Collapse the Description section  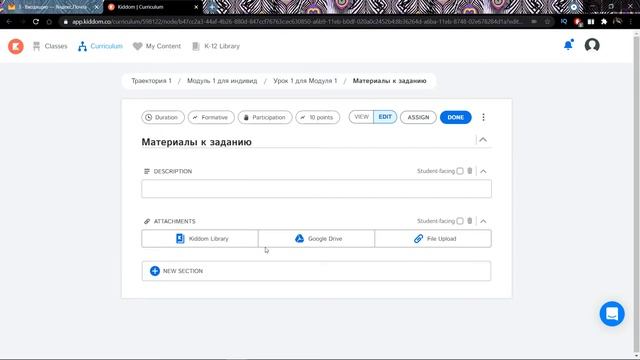[x=483, y=171]
